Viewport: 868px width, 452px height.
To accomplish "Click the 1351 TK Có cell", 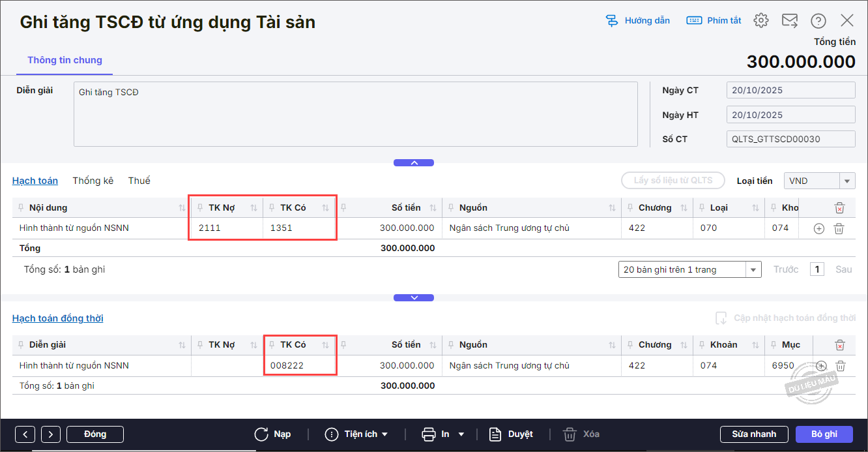I will pyautogui.click(x=299, y=228).
